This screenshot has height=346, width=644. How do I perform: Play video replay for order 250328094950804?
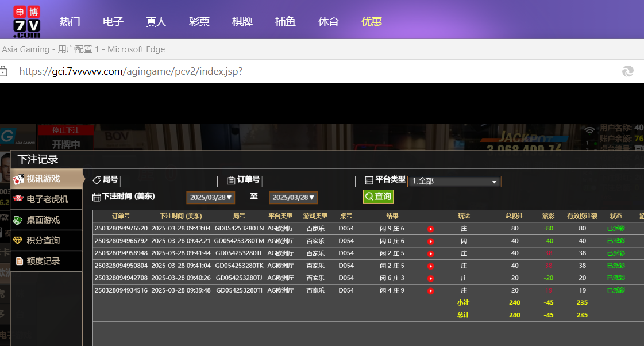pyautogui.click(x=430, y=266)
